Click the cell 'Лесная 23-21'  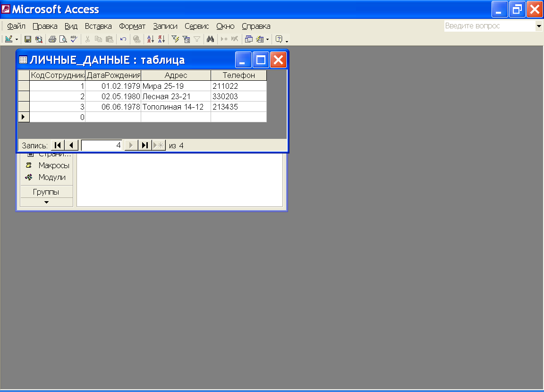(x=176, y=96)
